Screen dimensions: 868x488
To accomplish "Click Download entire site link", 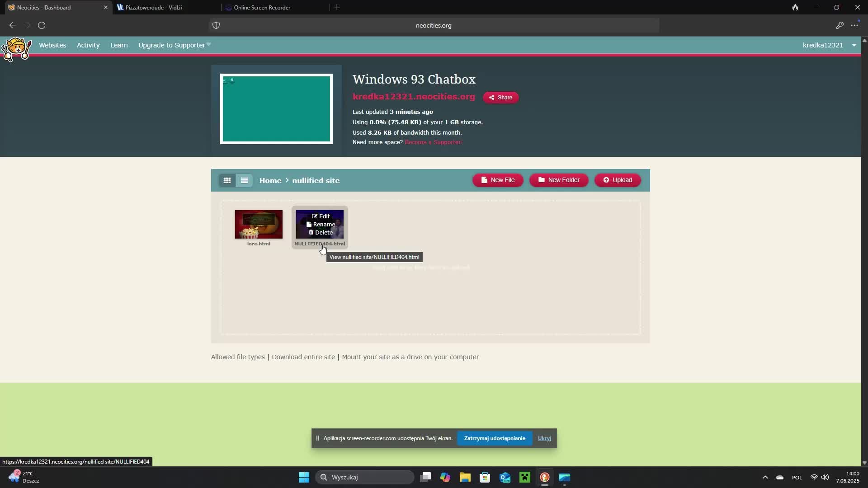I will tap(303, 357).
